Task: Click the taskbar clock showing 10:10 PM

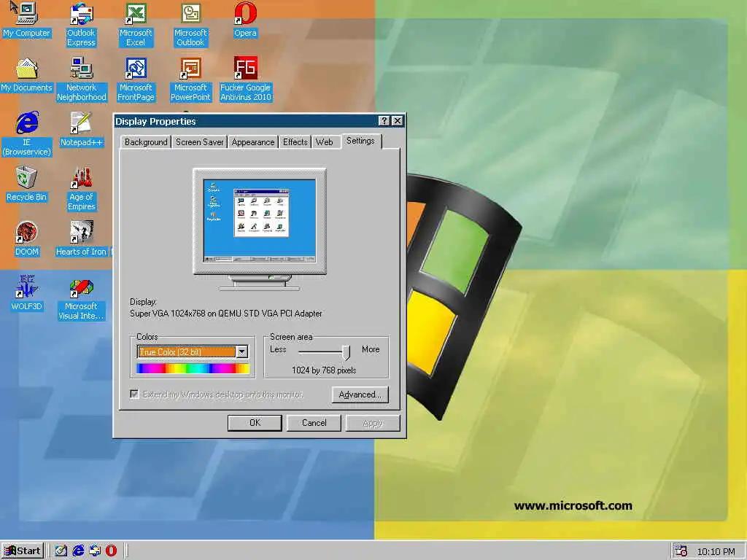Action: (716, 551)
